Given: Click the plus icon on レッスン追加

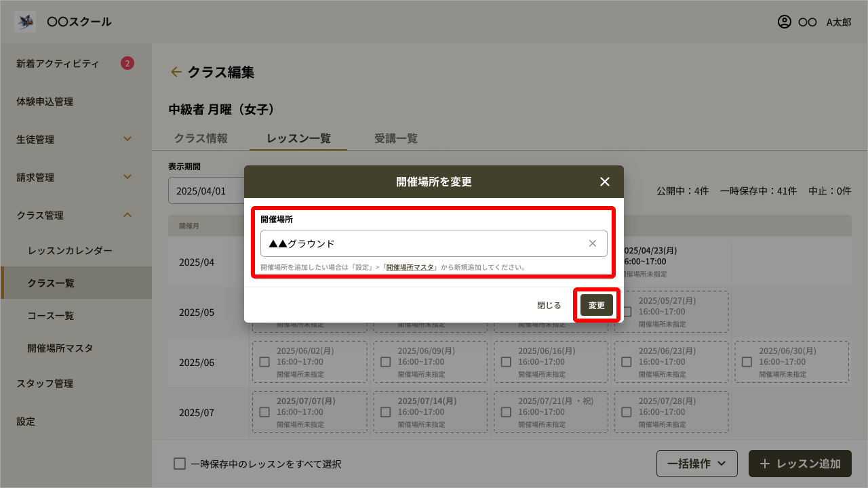Looking at the screenshot, I should [x=765, y=464].
